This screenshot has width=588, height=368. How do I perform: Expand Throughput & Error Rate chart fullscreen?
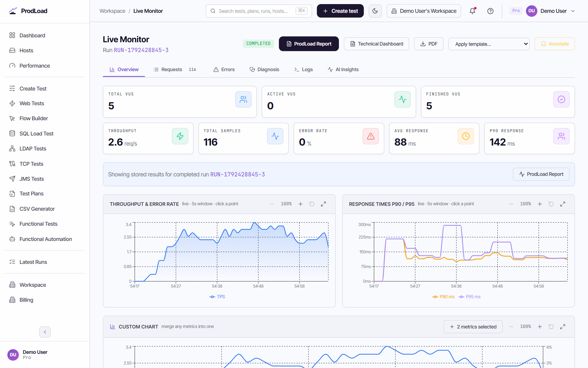click(323, 204)
